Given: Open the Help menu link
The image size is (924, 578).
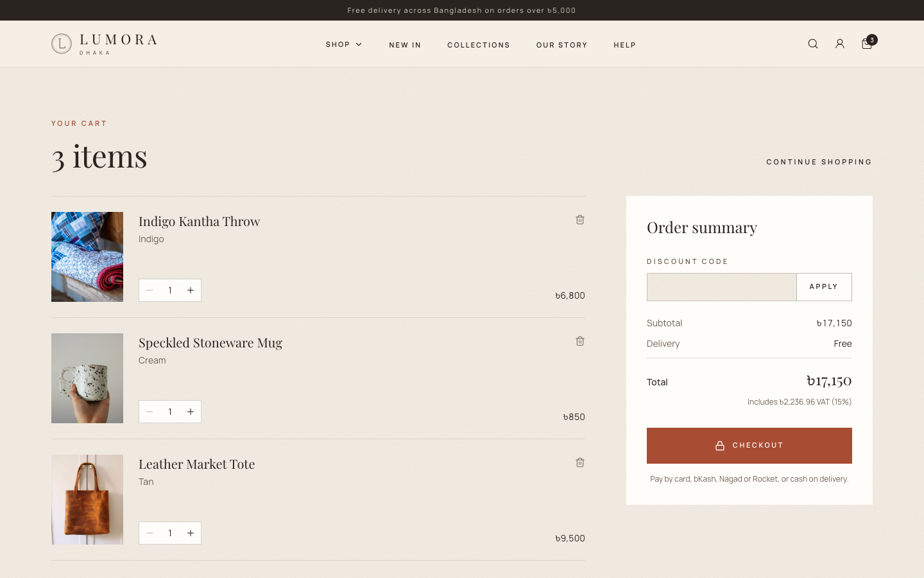Looking at the screenshot, I should [x=625, y=45].
